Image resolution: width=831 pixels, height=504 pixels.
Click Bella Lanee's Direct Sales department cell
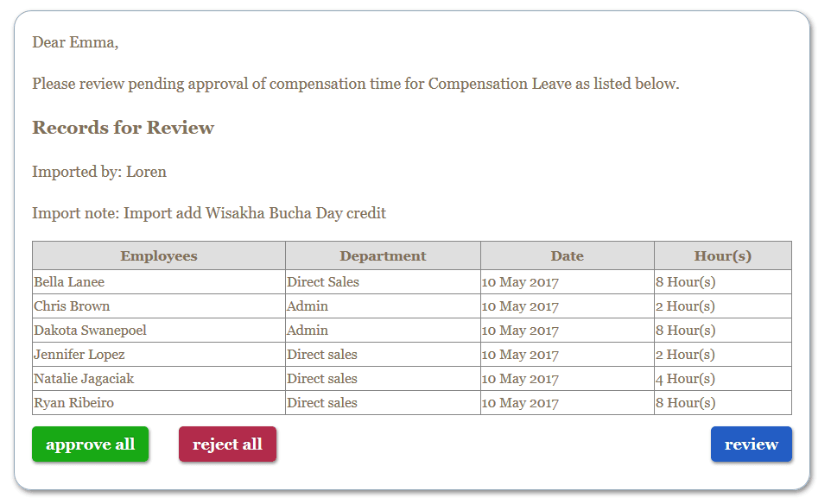383,282
